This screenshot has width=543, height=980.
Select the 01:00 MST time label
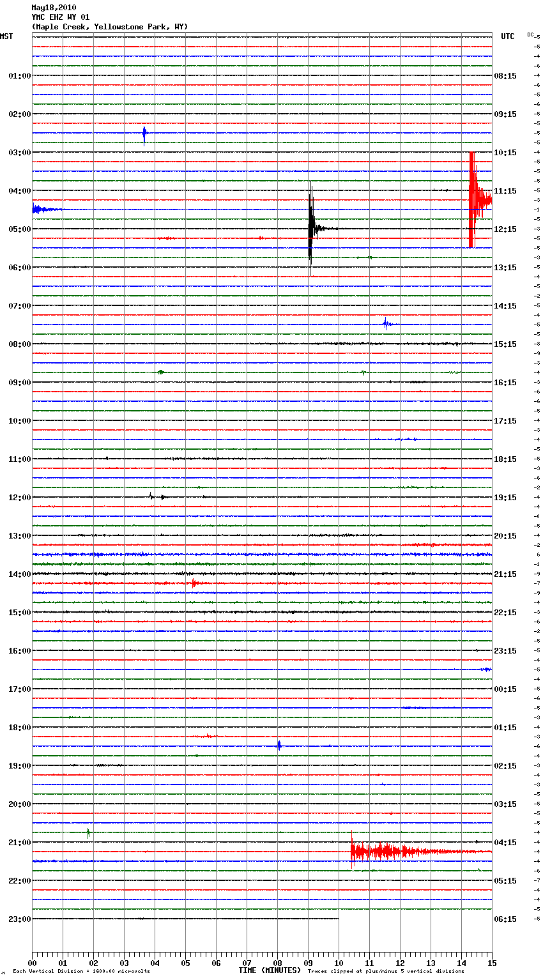(x=19, y=76)
